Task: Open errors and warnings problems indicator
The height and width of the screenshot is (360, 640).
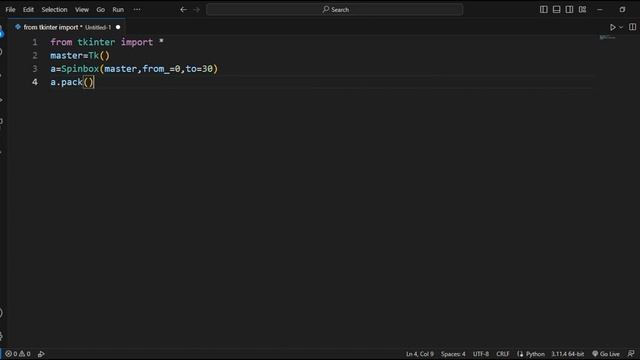Action: [18, 354]
